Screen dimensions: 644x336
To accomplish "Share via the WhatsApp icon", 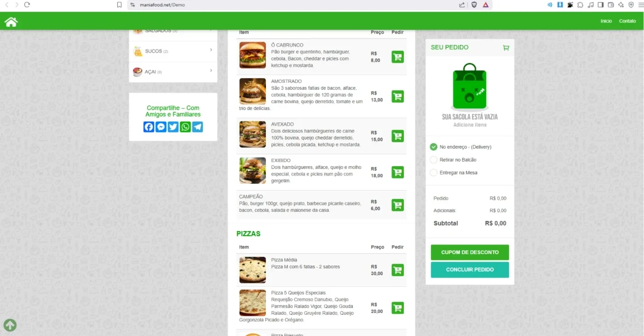I will (x=185, y=127).
